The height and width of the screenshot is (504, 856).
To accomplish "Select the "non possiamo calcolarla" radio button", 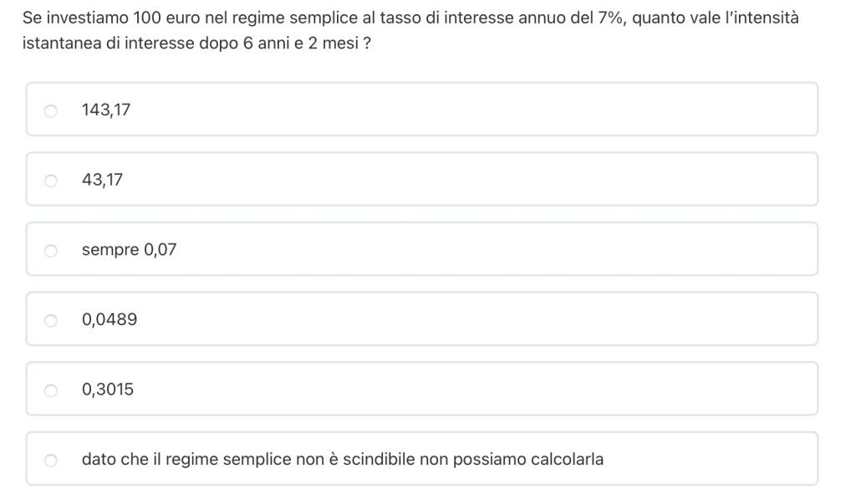I will (x=51, y=460).
